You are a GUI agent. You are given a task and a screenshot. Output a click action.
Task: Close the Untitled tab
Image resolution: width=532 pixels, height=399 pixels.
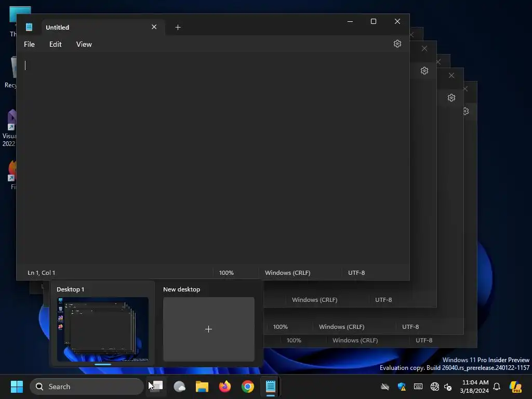(154, 27)
